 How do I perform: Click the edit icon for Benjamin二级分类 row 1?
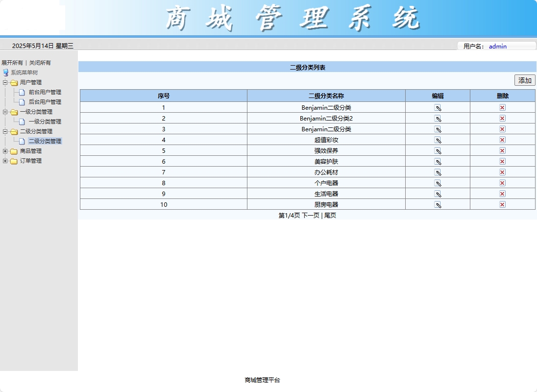tap(438, 107)
